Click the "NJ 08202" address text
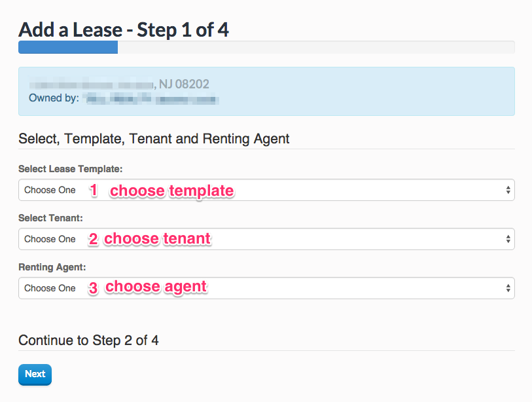Screen dimensions: 532x402 tap(184, 84)
